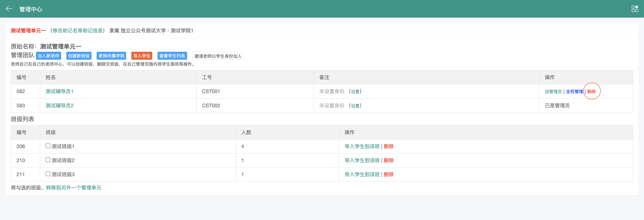The height and width of the screenshot is (220, 644).
Task: Click 未设置身份 in the CST002 row
Action: (332, 106)
